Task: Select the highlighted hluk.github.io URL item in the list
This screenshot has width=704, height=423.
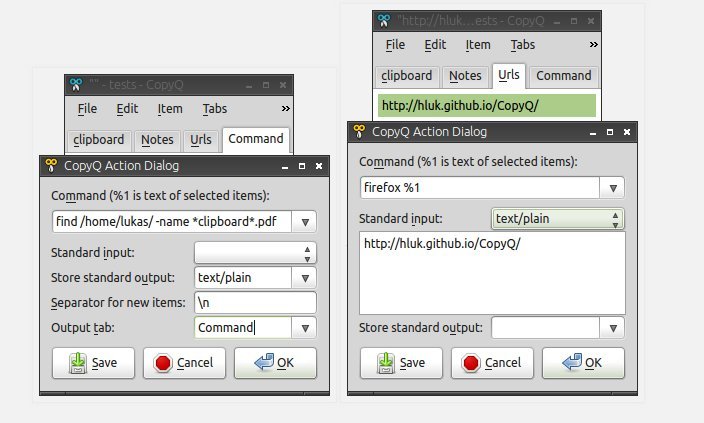Action: tap(487, 104)
